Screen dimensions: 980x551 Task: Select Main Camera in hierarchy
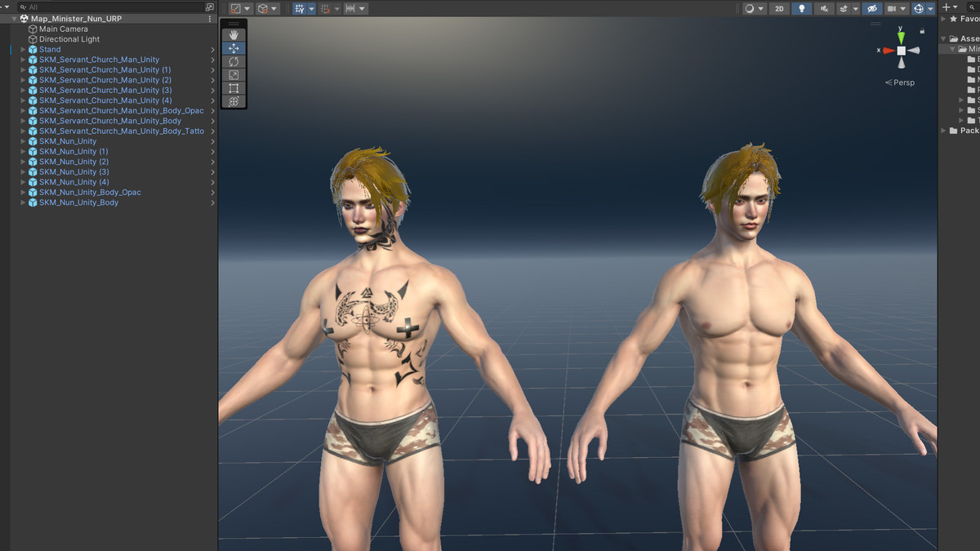109,29
